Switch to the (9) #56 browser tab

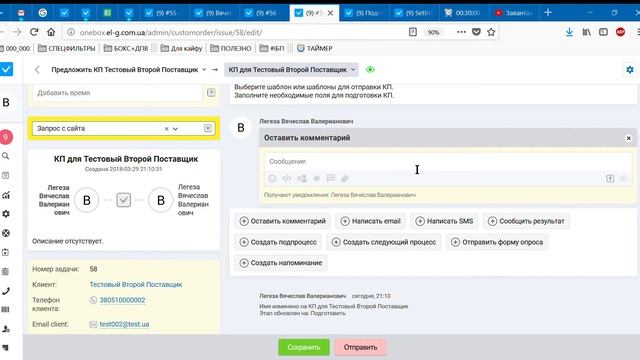click(x=261, y=13)
